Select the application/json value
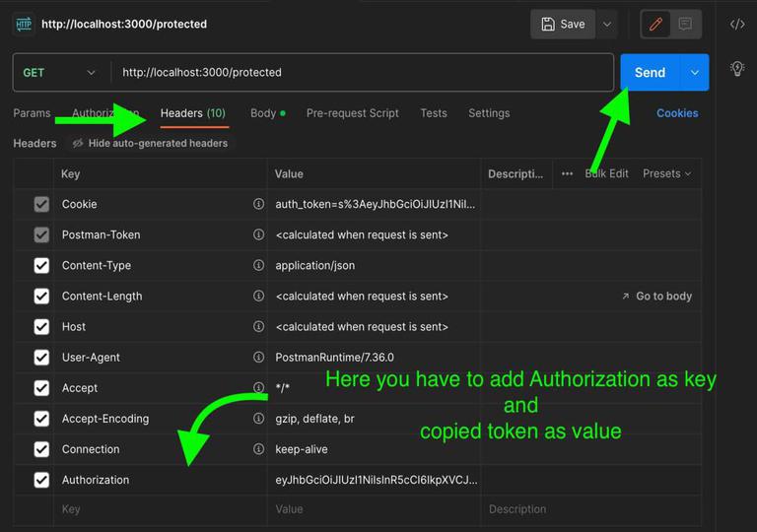Screen dimensions: 757x532 314,265
